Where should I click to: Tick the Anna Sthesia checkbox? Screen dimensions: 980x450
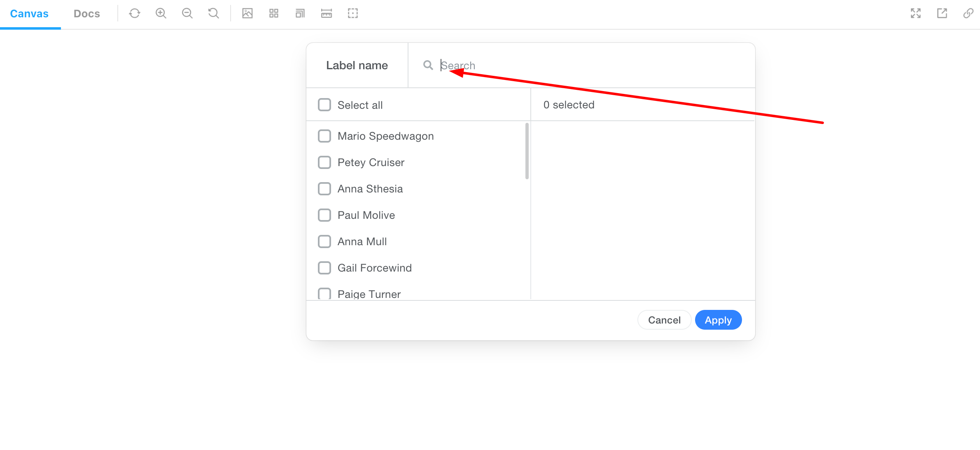pos(324,188)
